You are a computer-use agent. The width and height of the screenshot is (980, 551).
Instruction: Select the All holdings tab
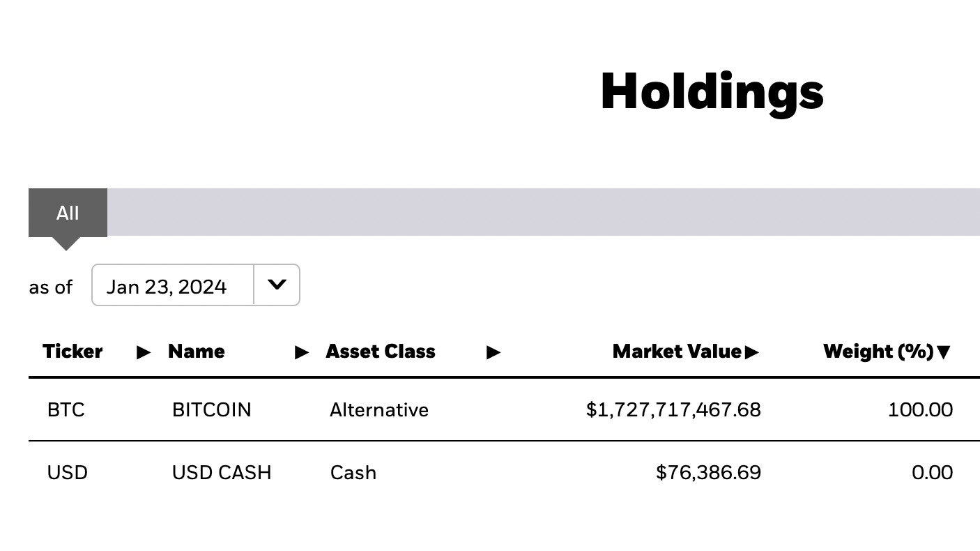[68, 213]
